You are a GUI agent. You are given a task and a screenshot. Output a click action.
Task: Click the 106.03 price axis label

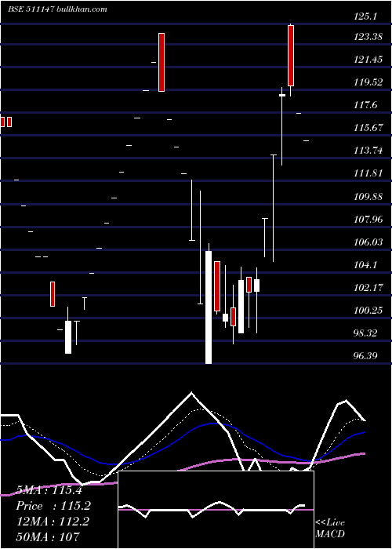point(368,242)
